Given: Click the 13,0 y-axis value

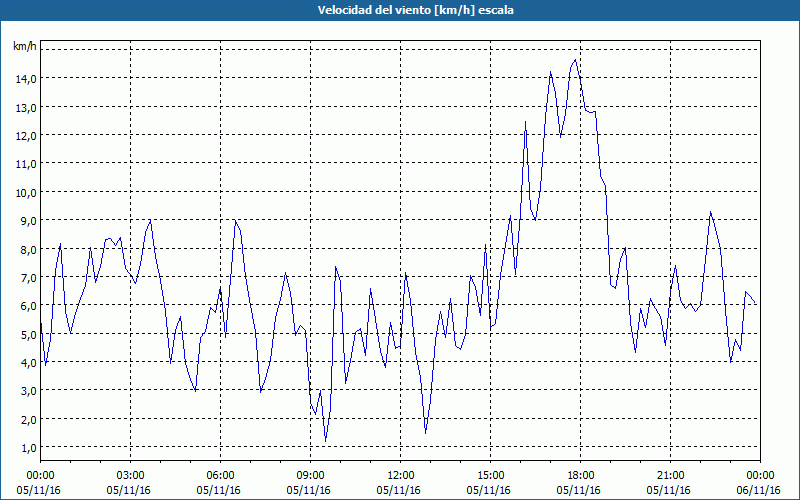Looking at the screenshot, I should click(x=26, y=107).
